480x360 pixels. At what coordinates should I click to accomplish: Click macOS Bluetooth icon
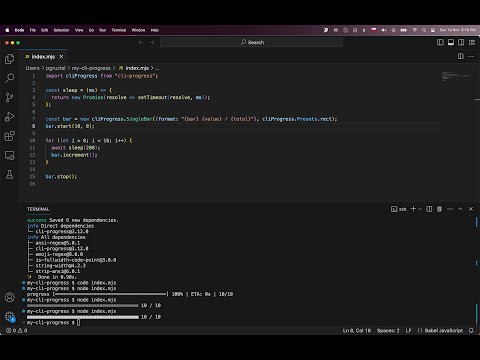pos(364,30)
